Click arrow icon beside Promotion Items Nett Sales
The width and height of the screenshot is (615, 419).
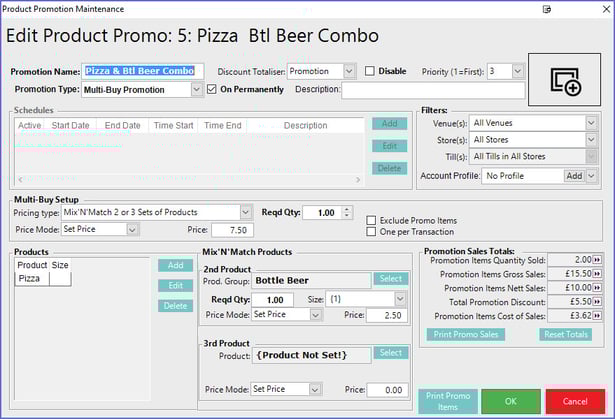[x=597, y=288]
